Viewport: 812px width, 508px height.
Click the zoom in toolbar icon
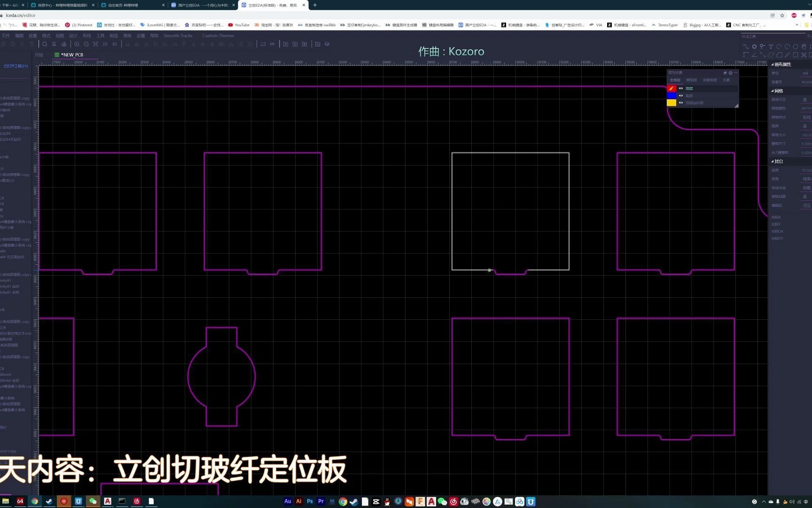tap(77, 44)
